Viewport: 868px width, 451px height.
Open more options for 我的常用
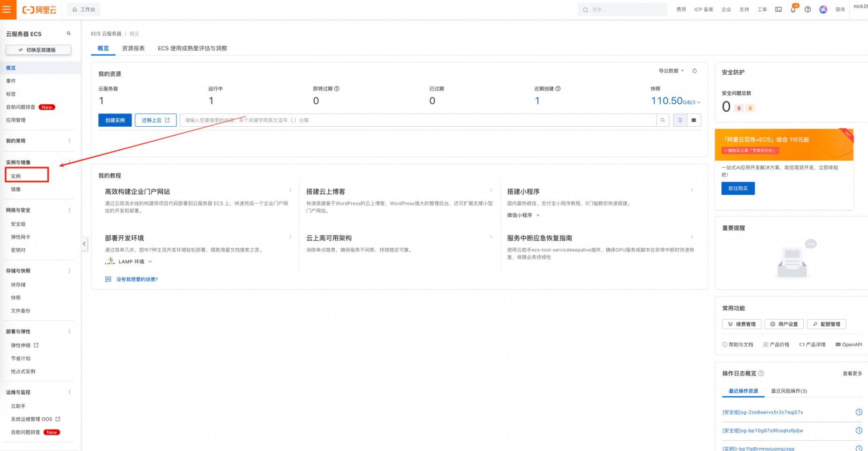pyautogui.click(x=69, y=141)
